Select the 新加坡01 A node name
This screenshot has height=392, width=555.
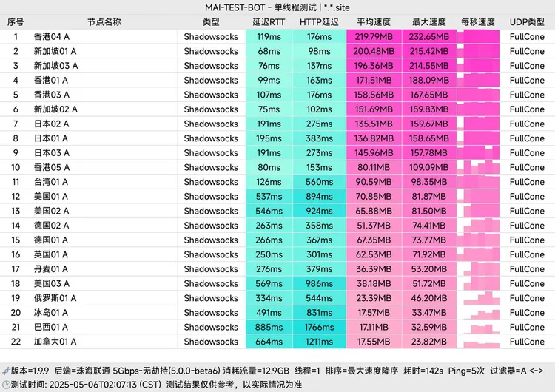[x=55, y=51]
